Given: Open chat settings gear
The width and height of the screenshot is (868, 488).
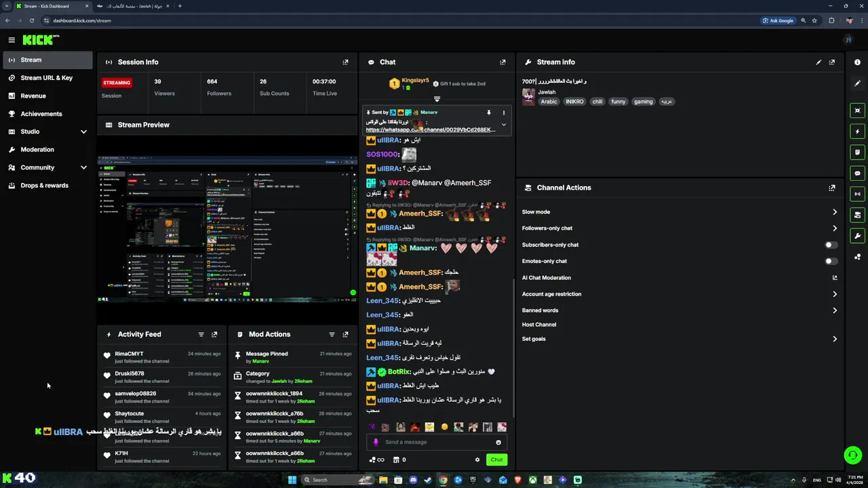Looking at the screenshot, I should point(477,460).
